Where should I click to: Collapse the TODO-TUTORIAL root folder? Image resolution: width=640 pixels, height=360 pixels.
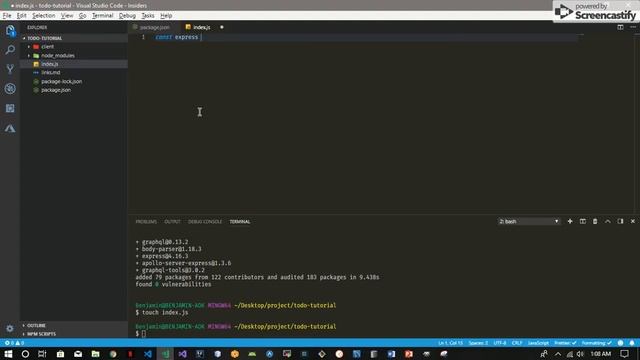click(24, 38)
